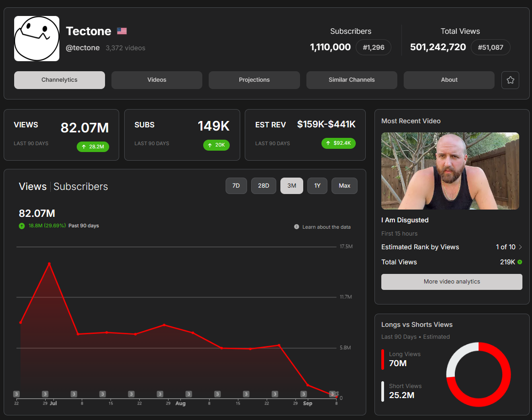Viewport: 532px width, 420px height.
Task: Click the video marker badge above 15 August
Action: [246, 394]
